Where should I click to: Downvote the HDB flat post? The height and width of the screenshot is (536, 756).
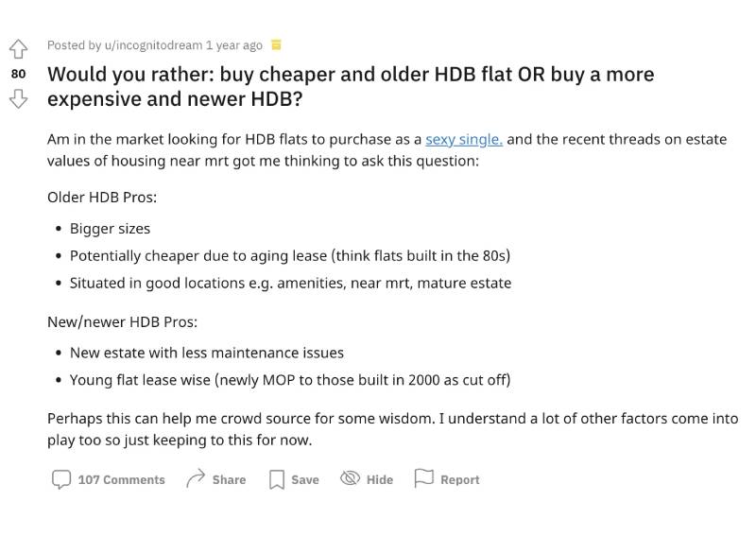click(x=19, y=97)
